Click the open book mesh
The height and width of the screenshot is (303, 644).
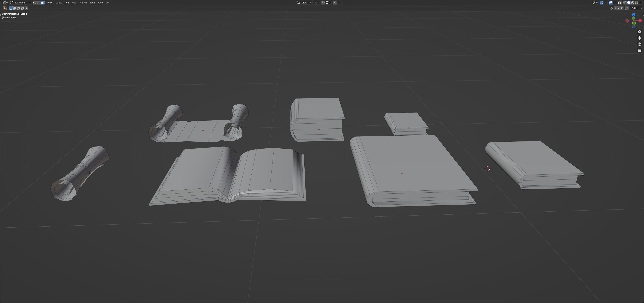pos(228,176)
